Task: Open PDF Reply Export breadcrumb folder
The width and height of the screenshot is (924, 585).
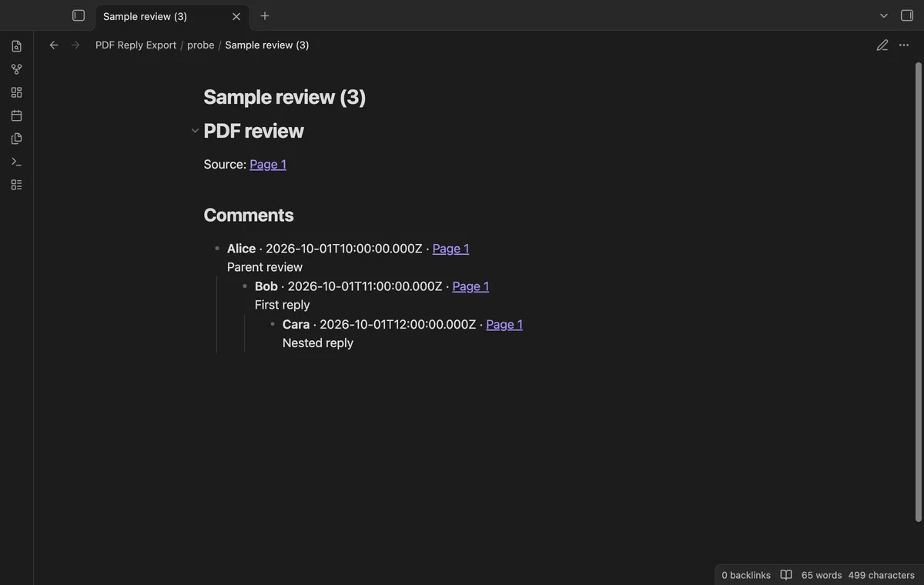Action: click(x=136, y=45)
